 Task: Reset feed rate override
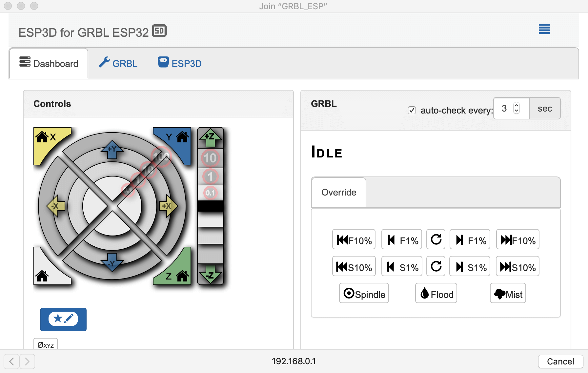pos(436,239)
